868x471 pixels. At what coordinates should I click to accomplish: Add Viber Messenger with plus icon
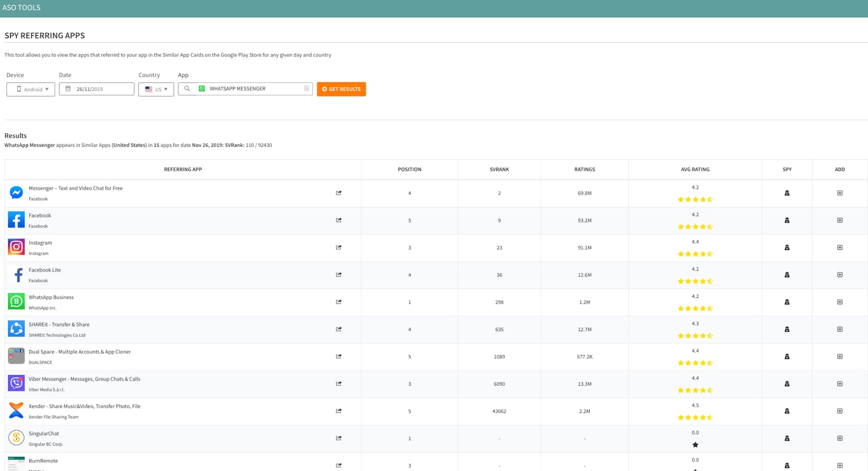(x=840, y=384)
